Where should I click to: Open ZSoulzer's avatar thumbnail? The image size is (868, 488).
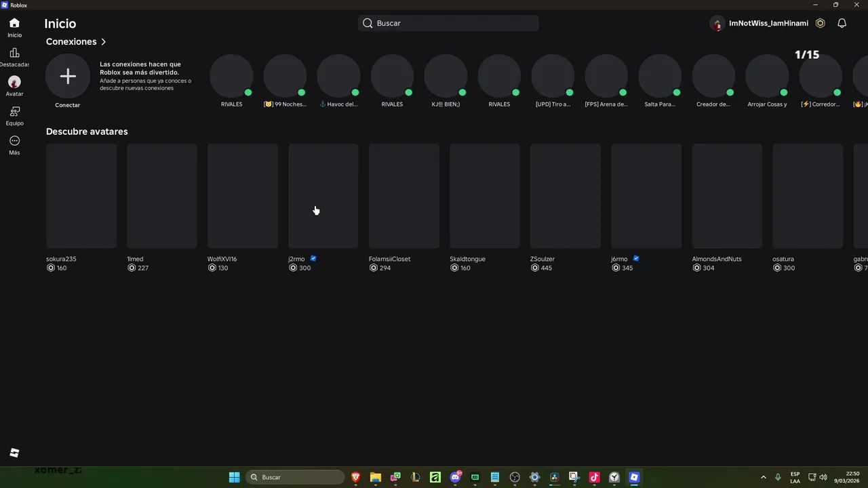tap(566, 196)
